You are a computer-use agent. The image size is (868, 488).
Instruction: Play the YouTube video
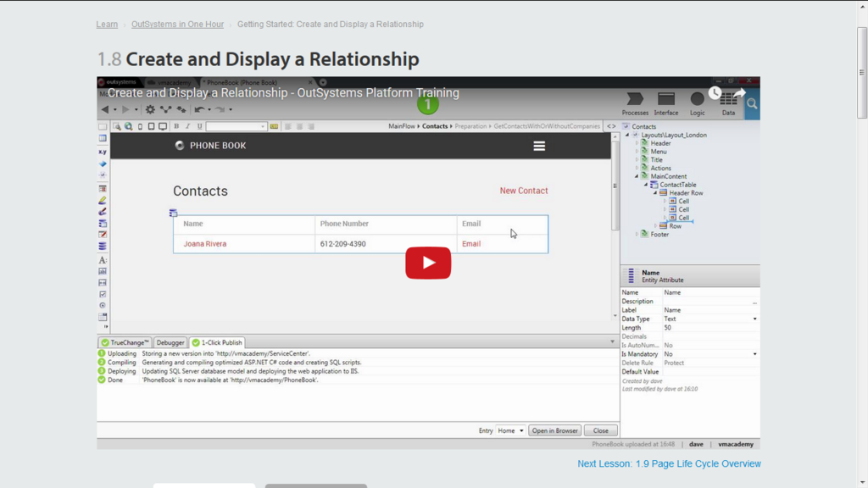coord(428,263)
